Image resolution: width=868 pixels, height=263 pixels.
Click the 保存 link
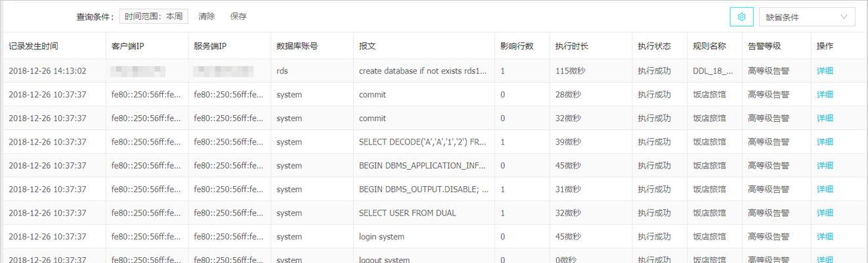pos(238,16)
